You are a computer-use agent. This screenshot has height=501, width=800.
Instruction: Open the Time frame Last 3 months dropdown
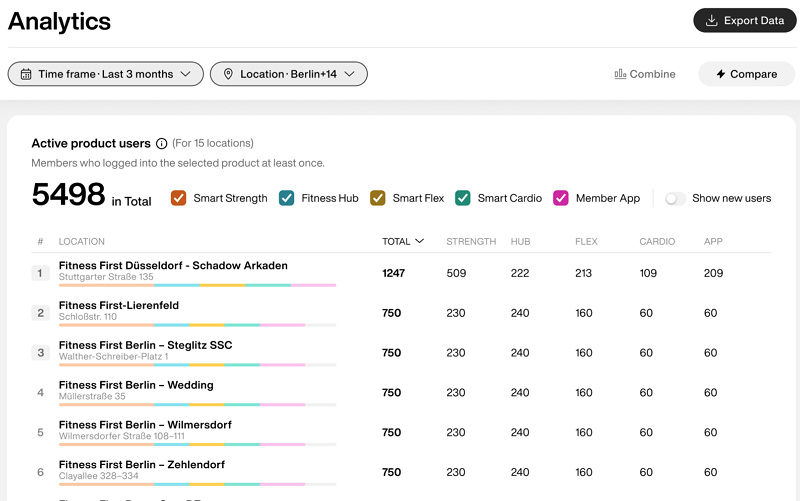coord(106,74)
